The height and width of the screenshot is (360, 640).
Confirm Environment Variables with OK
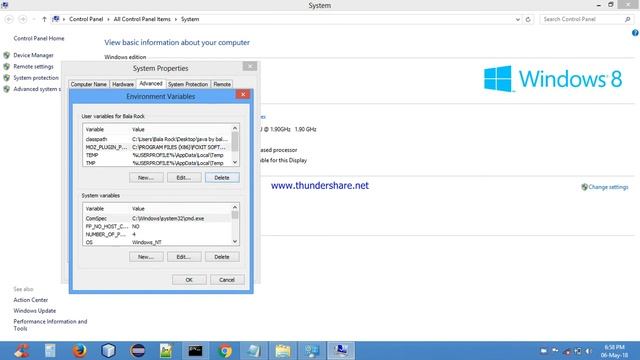189,280
